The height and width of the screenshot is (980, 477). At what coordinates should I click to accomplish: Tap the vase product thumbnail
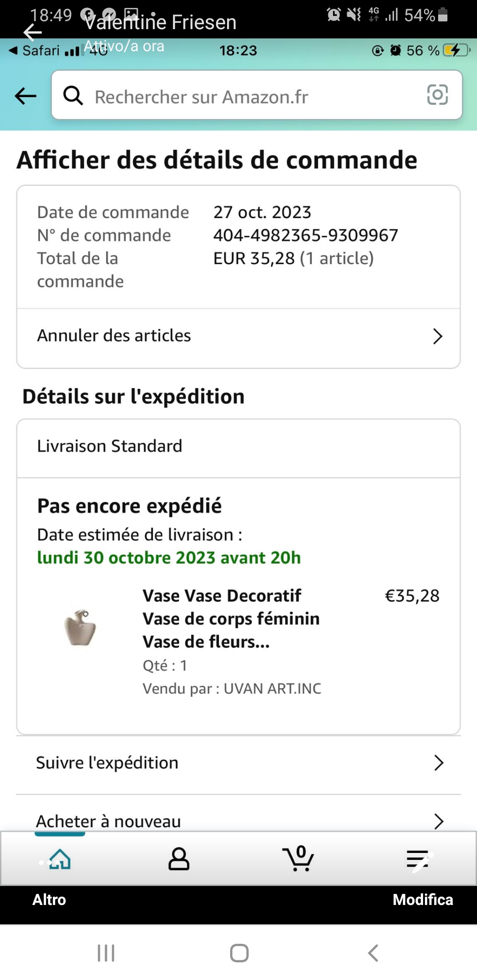(80, 628)
